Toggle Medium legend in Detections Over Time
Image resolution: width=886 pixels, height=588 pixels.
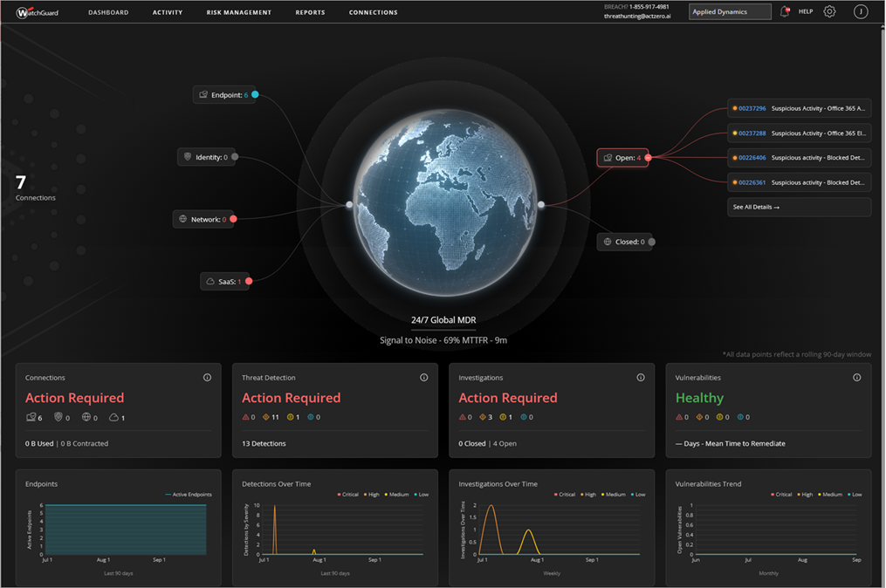tap(396, 495)
